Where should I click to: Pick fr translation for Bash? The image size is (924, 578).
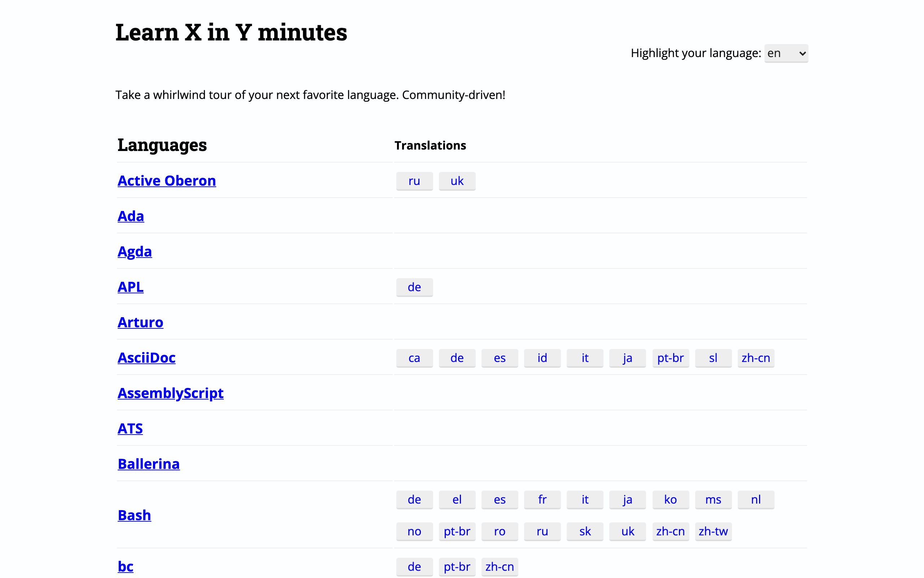click(542, 500)
